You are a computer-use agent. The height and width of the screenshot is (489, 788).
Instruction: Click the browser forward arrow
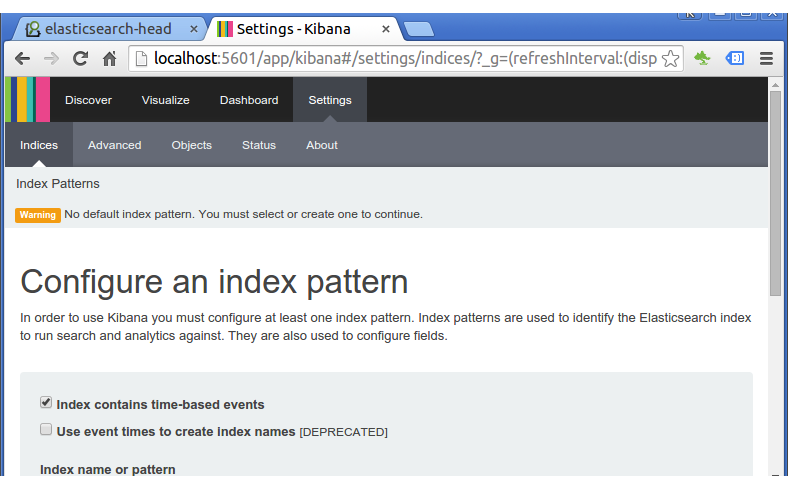(51, 59)
